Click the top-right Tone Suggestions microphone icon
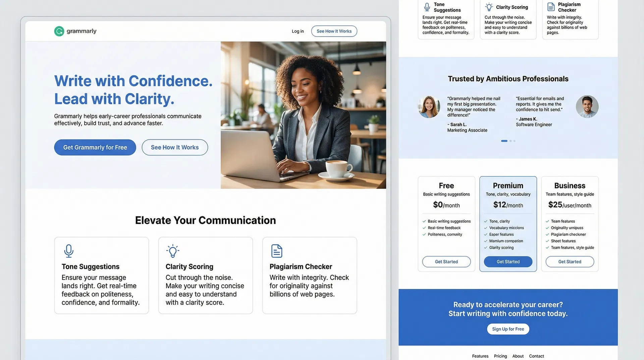This screenshot has width=644, height=360. tap(426, 6)
